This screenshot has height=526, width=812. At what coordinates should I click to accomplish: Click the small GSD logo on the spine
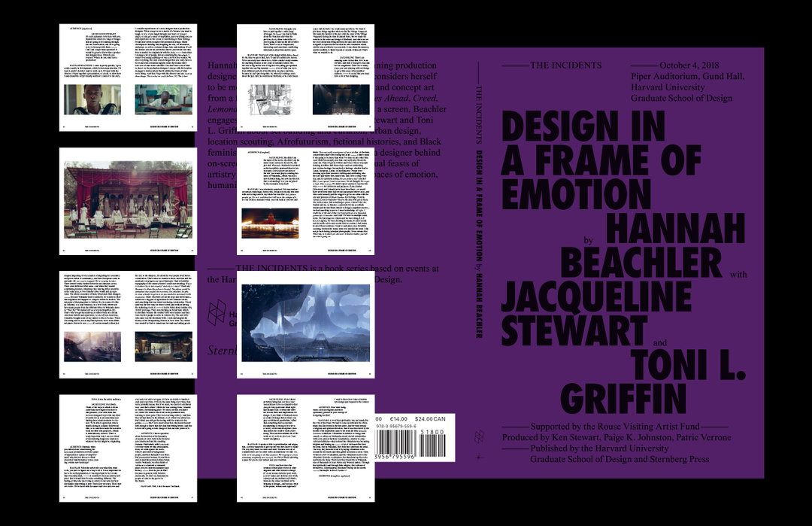click(480, 436)
